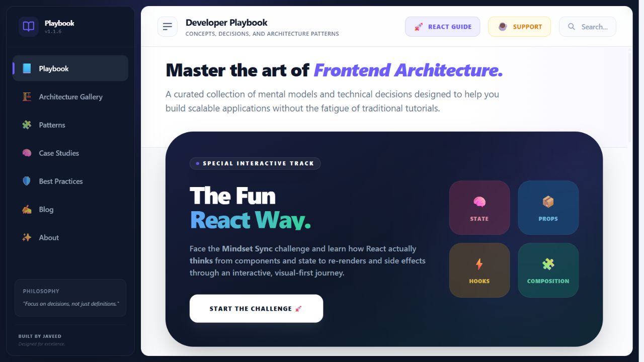The image size is (644, 362).
Task: Open the Composition puzzle tile
Action: (548, 270)
